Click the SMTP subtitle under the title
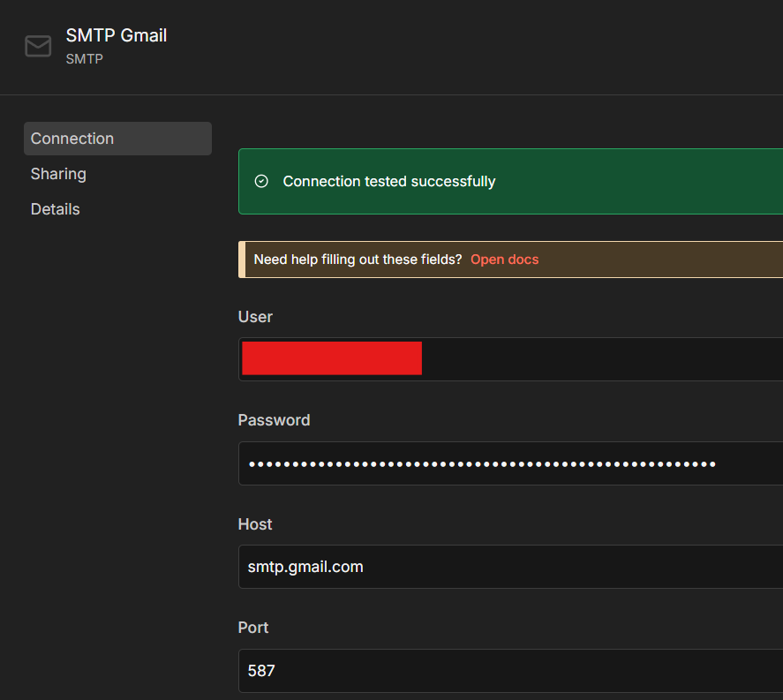 85,59
